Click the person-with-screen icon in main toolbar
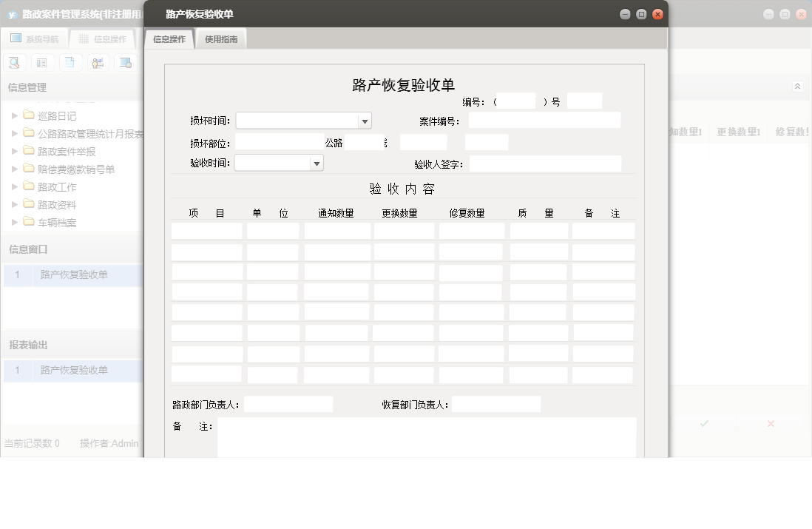 (98, 63)
